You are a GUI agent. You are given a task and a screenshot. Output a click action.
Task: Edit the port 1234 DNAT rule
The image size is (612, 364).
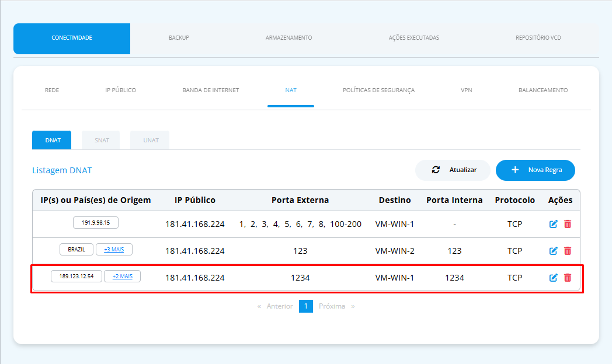click(x=553, y=278)
